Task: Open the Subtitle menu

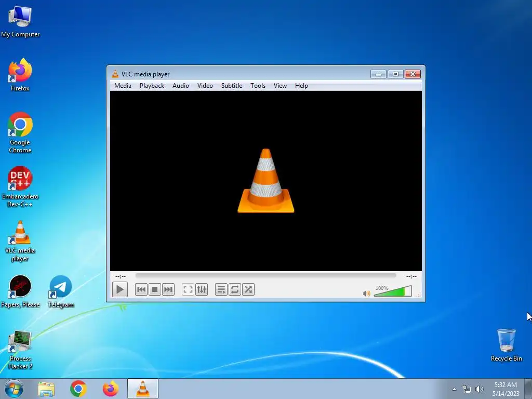Action: [232, 86]
